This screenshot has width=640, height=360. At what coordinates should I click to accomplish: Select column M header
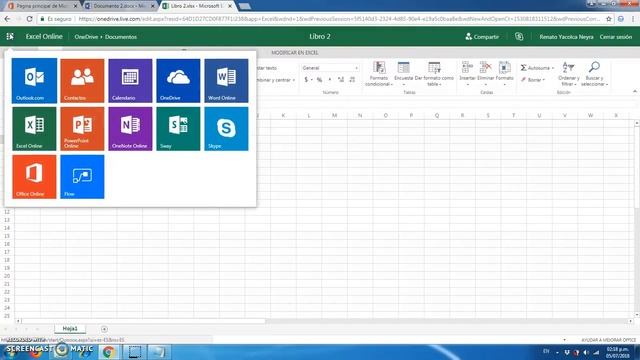[x=334, y=116]
